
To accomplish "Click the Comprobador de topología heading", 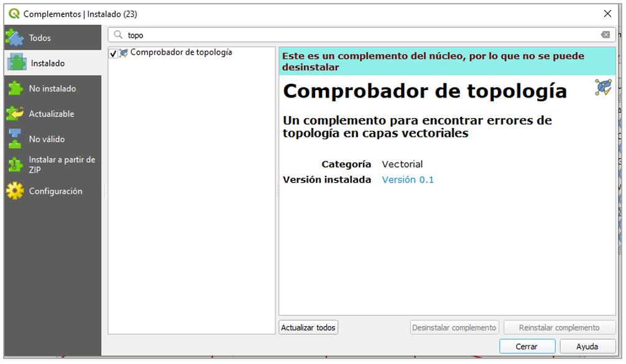I will tap(425, 91).
